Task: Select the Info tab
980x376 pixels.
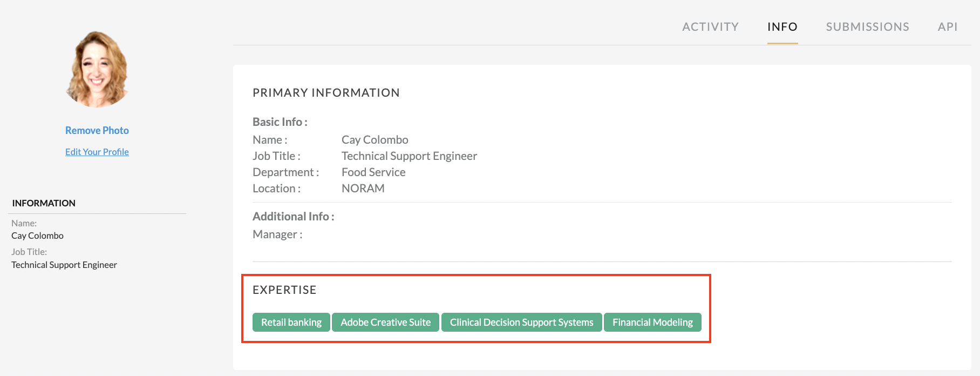Action: [782, 27]
